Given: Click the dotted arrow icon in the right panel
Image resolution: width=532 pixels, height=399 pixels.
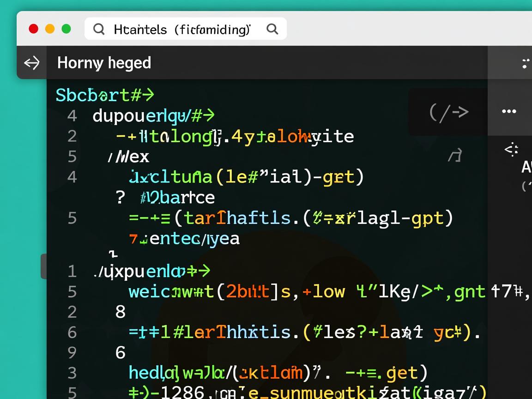Looking at the screenshot, I should pos(511,150).
